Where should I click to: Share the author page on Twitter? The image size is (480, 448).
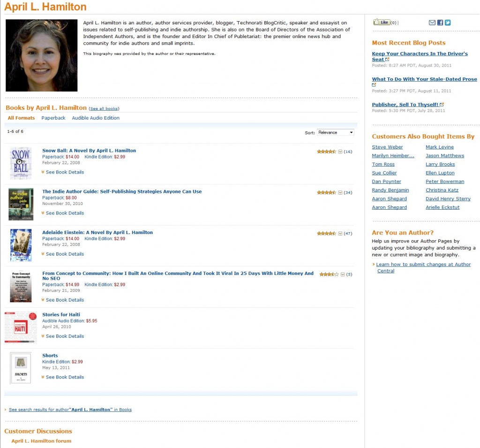(448, 23)
